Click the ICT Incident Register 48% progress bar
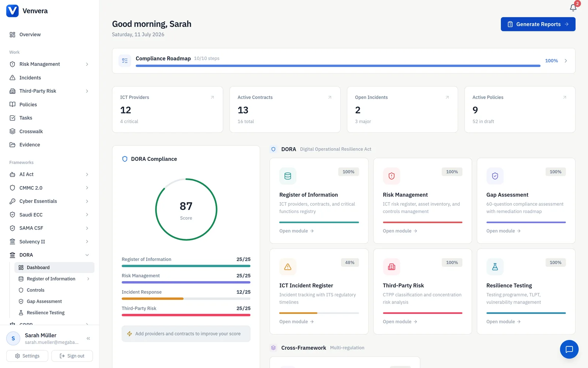 [x=319, y=313]
